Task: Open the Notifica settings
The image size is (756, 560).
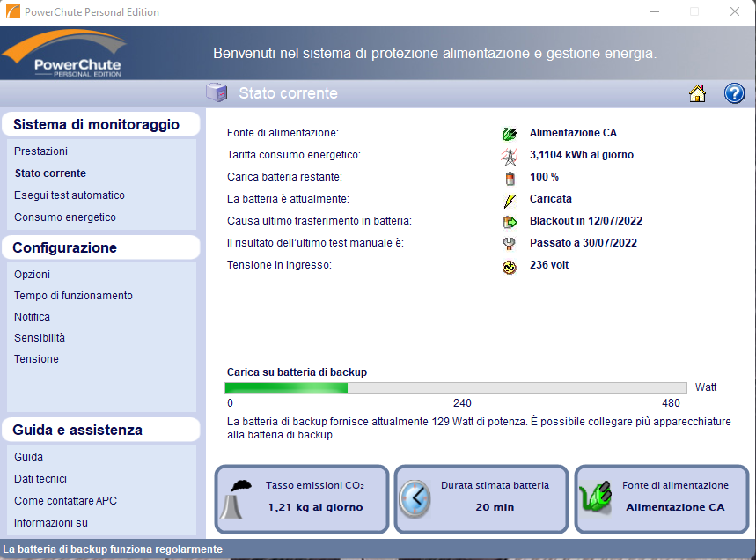Action: click(32, 317)
